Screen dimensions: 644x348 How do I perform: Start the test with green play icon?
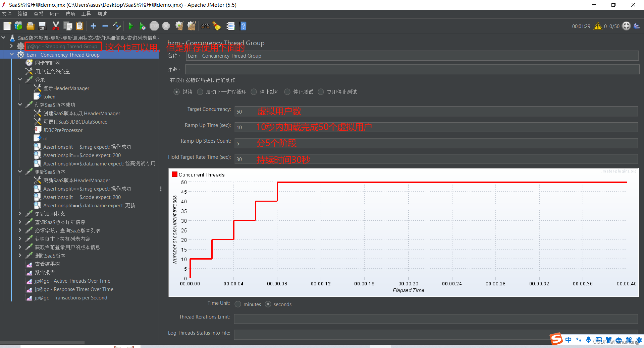[x=131, y=26]
